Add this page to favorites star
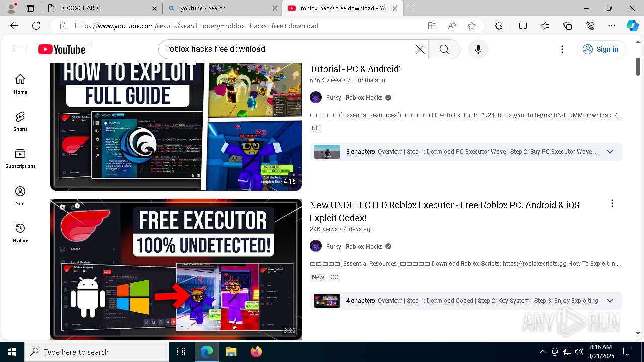The height and width of the screenshot is (362, 644). tap(472, 26)
